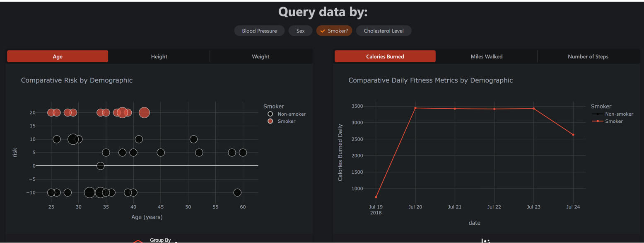Click the Group By label below risk chart
The image size is (644, 243).
pos(160,240)
